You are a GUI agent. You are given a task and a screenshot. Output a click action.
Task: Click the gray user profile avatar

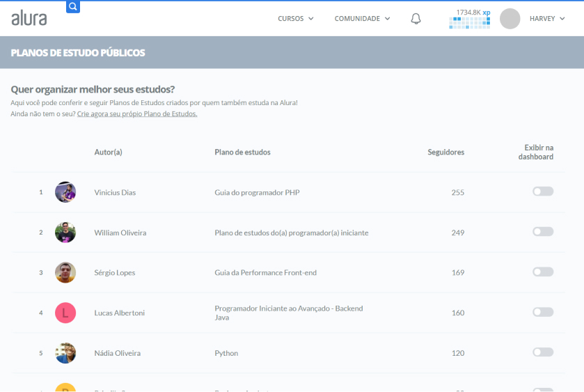click(510, 19)
